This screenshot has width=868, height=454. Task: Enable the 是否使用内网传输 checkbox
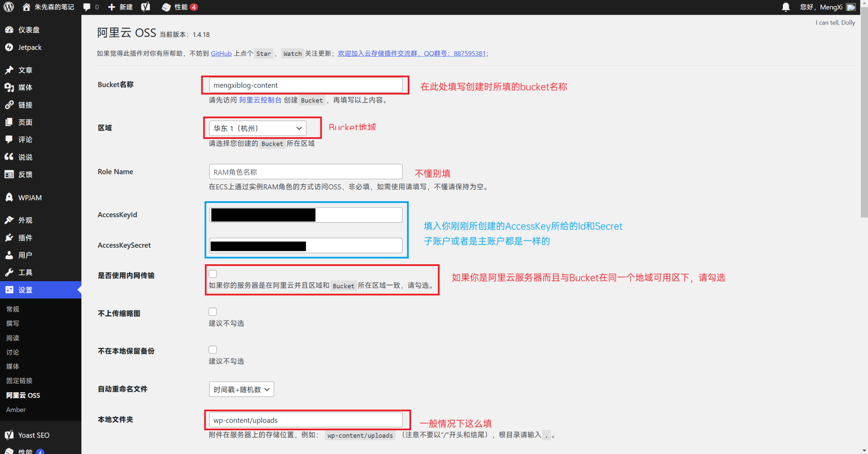213,274
